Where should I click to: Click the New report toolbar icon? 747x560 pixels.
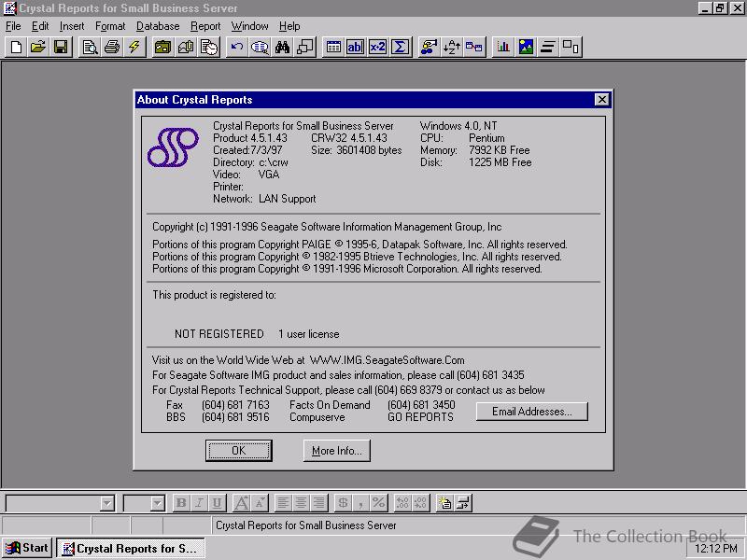click(x=16, y=48)
